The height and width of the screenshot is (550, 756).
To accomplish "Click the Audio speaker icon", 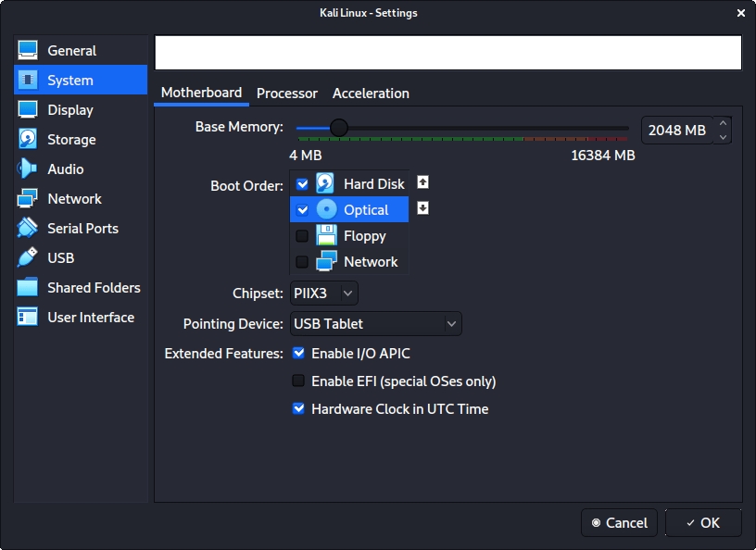I will 28,169.
